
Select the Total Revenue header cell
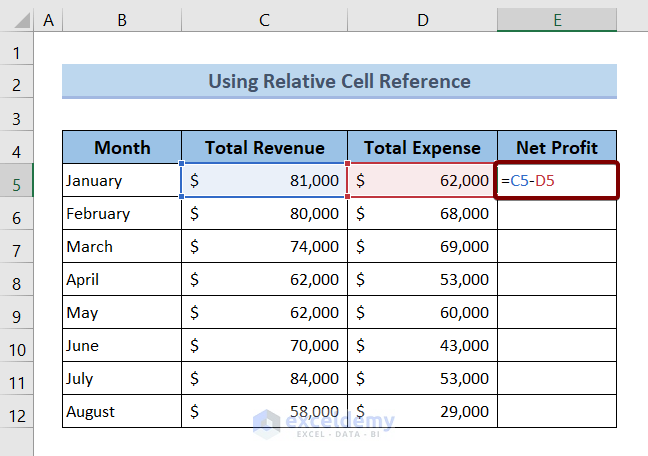264,148
